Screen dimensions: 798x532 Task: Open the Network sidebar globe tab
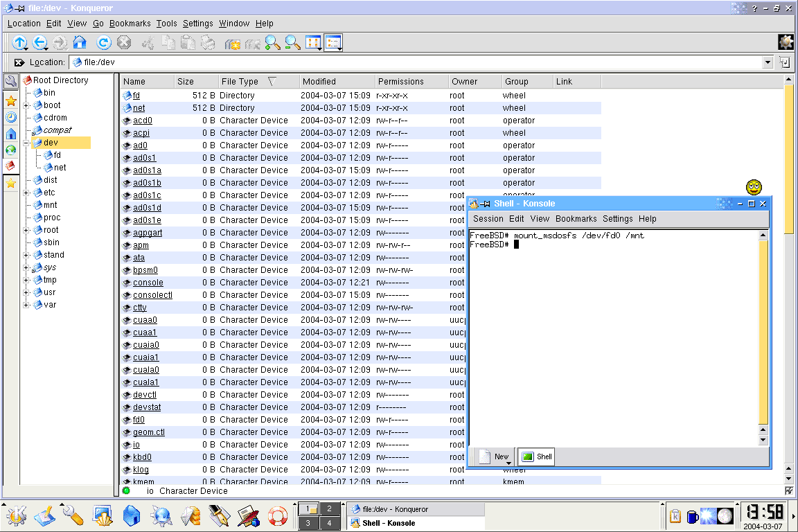[10, 150]
